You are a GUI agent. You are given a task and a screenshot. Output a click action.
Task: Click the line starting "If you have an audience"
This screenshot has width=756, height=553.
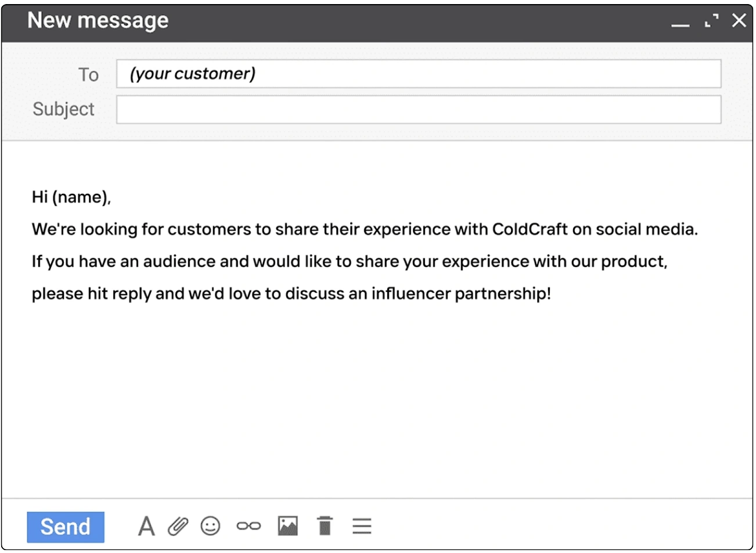point(350,261)
